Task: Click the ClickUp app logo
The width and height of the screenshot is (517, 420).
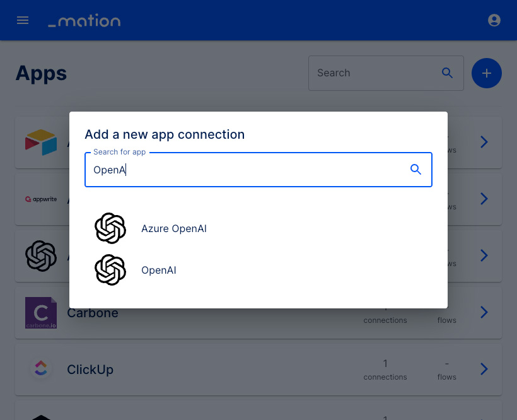Action: 41,369
